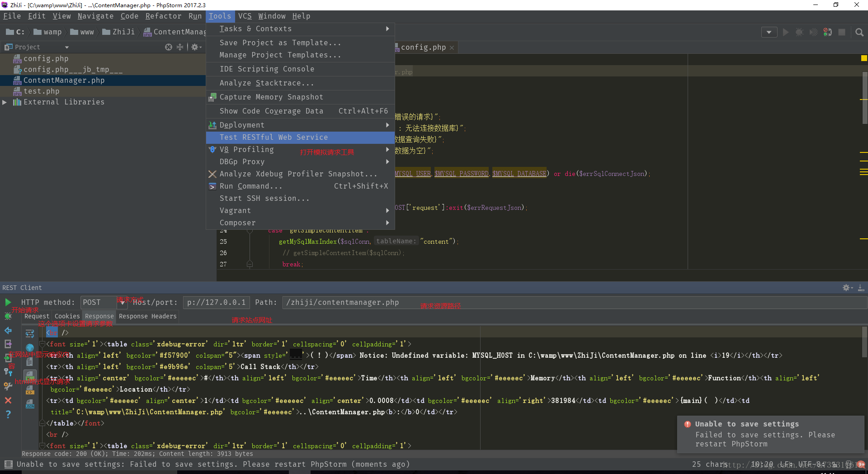Toggle listening for PHP debug connections
Image resolution: width=868 pixels, height=474 pixels.
point(828,33)
